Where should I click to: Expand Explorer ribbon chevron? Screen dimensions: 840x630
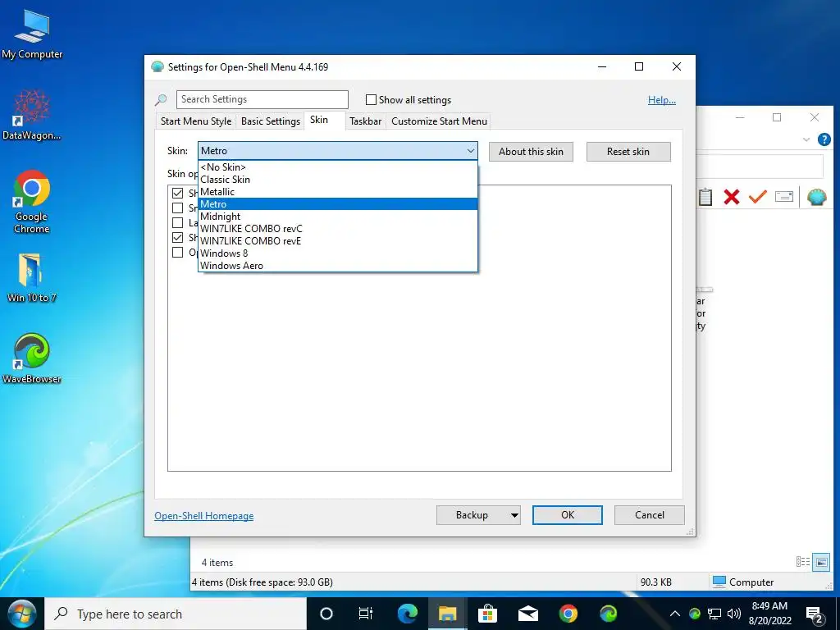pos(806,139)
